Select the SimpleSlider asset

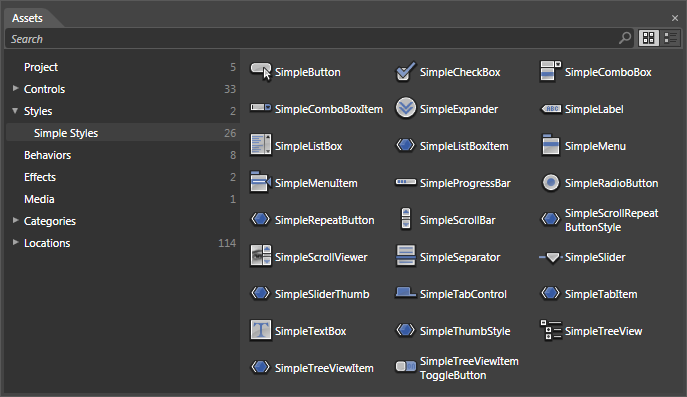pyautogui.click(x=582, y=257)
